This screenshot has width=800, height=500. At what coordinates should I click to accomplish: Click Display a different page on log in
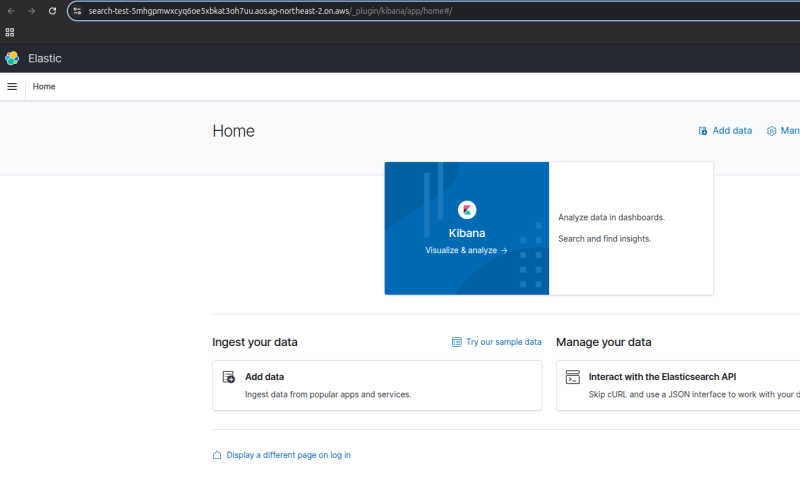pyautogui.click(x=288, y=455)
